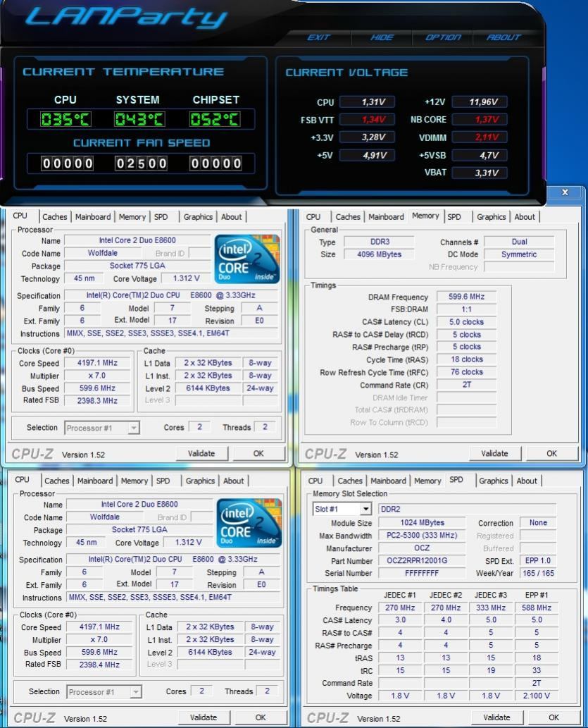Open About tab in top-left CPU-Z
This screenshot has height=728, width=588.
click(232, 217)
